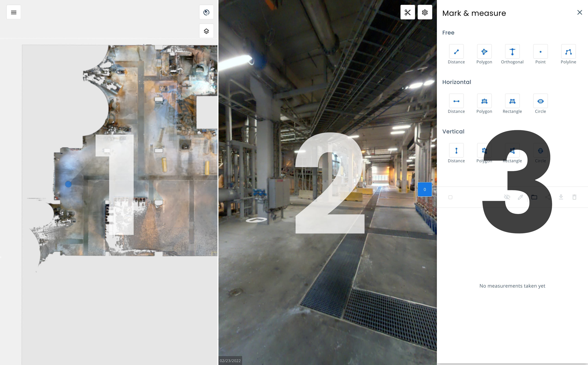Select the Point marker tool

click(540, 52)
